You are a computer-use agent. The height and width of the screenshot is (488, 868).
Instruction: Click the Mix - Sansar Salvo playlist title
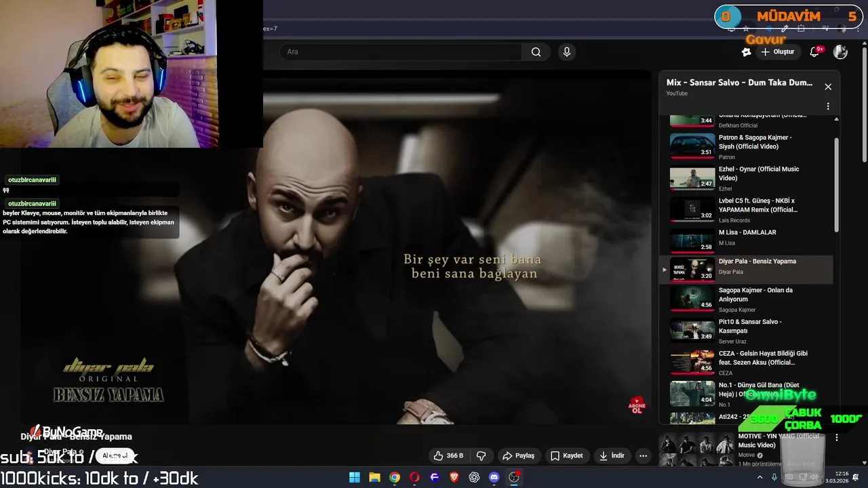tap(739, 83)
